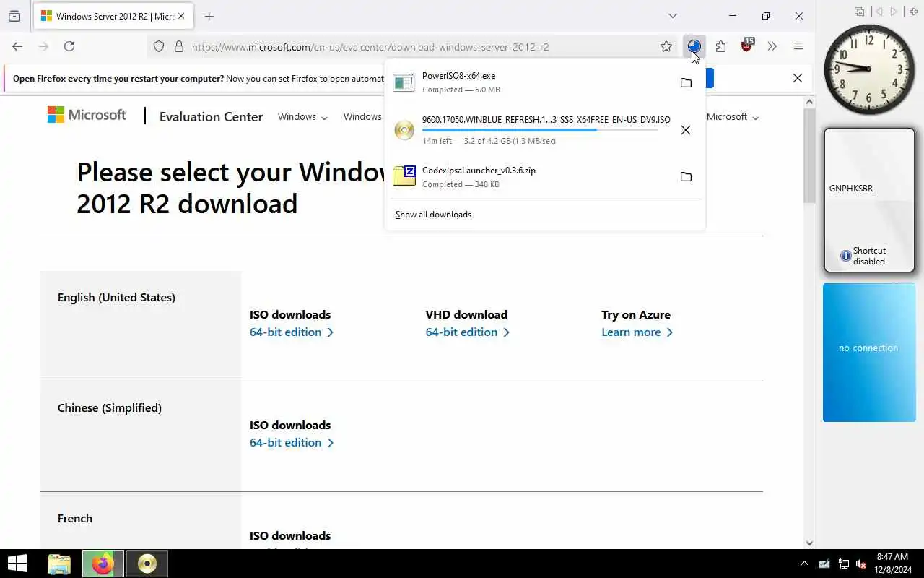Open the tracking protection shield icon
Viewport: 924px width, 578px height.
[159, 46]
